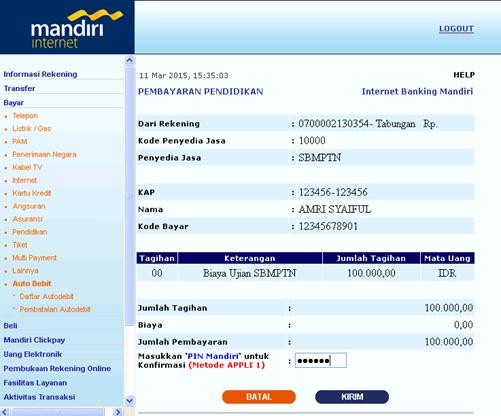Click Biaya Ujian SBMPTN table cell
The width and height of the screenshot is (501, 416).
[250, 273]
